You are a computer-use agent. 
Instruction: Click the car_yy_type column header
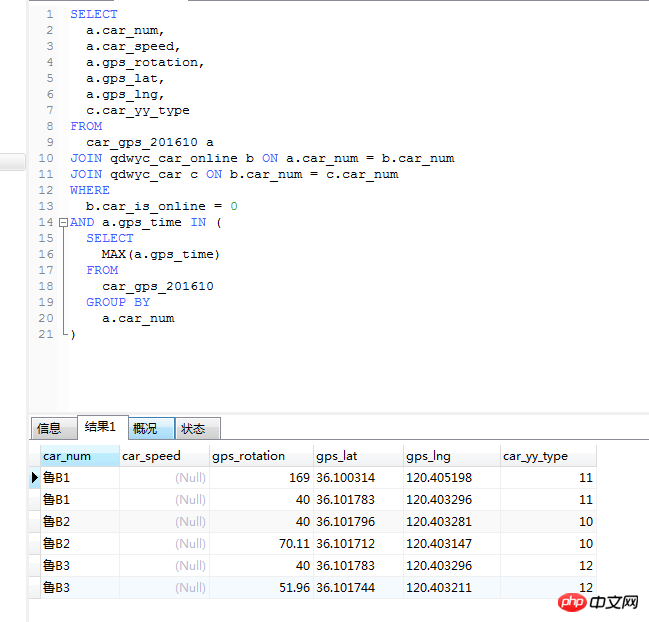[548, 456]
